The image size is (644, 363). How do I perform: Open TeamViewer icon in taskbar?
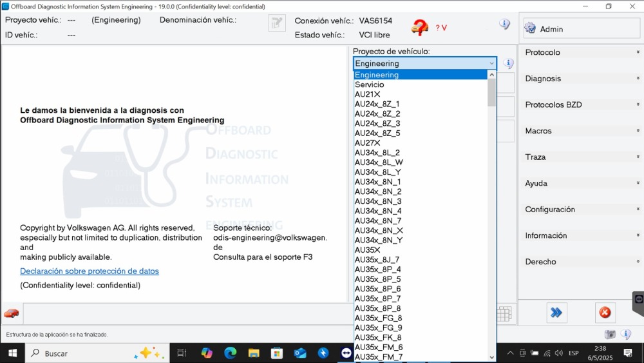tap(346, 353)
